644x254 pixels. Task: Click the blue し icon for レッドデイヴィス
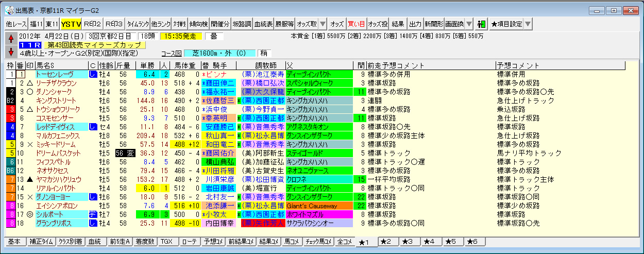pos(93,127)
